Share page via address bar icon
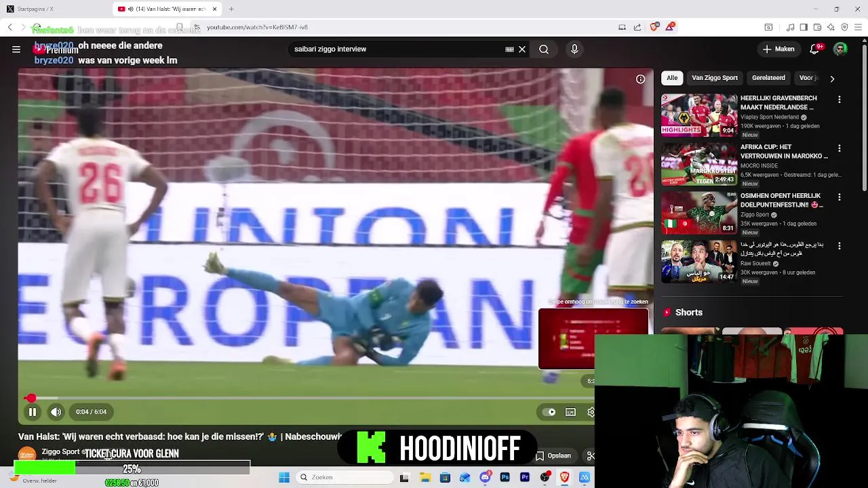 click(637, 27)
